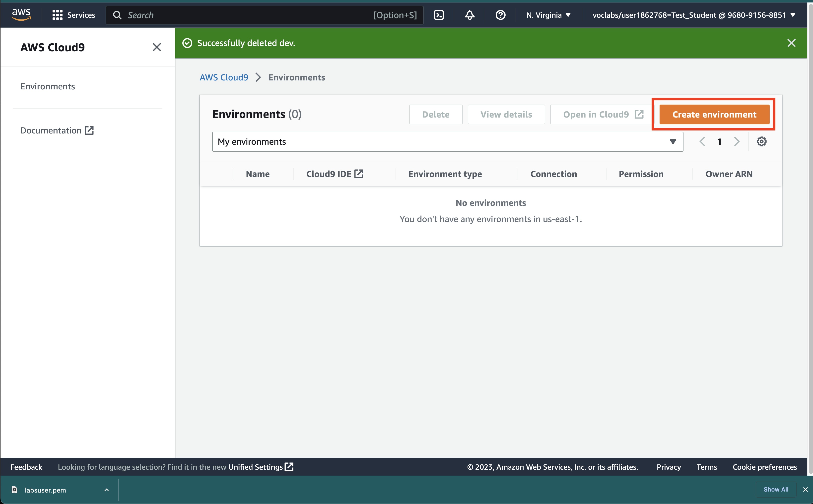Click the Name column header
The width and height of the screenshot is (813, 504).
pos(258,174)
